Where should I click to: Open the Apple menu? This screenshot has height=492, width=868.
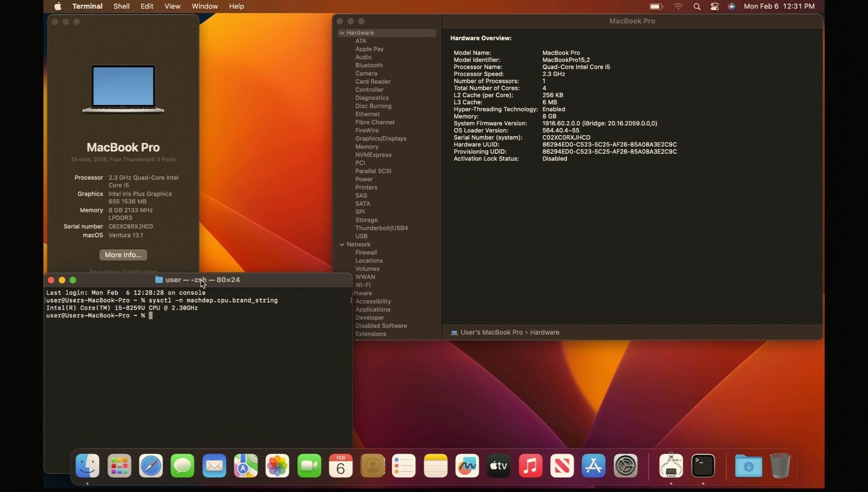point(58,7)
